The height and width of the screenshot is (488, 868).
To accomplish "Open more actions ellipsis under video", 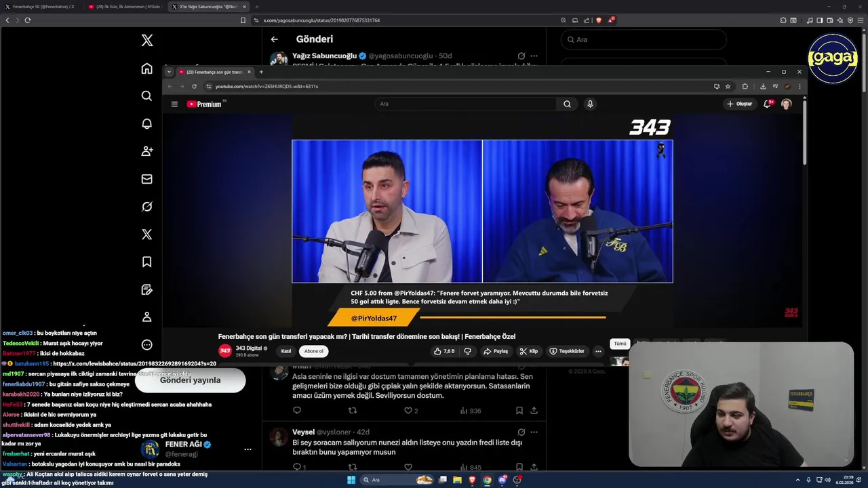I will point(598,351).
